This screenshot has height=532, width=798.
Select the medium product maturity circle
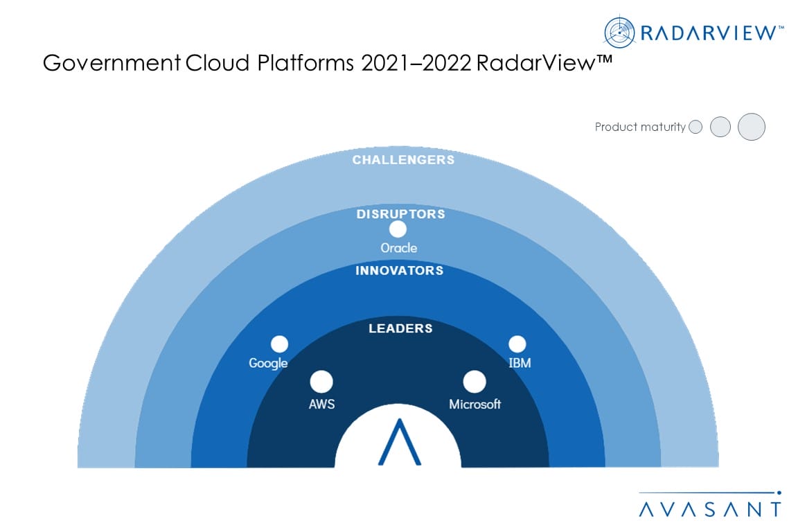click(721, 127)
